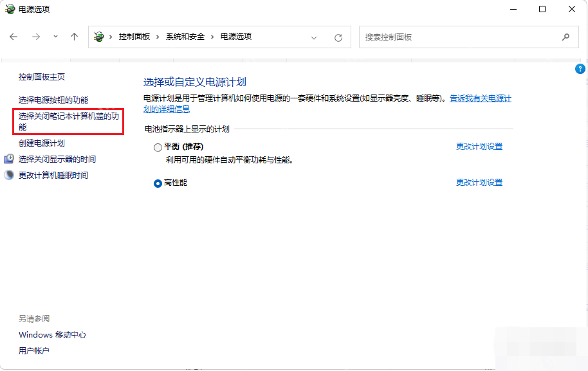Click the sleep moon icon in sidebar
This screenshot has width=588, height=371.
pos(9,175)
